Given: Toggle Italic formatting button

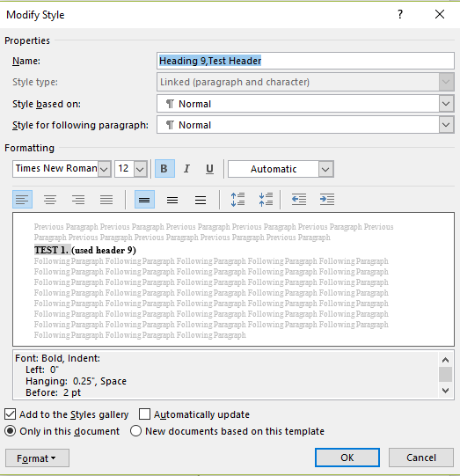Looking at the screenshot, I should click(x=186, y=168).
